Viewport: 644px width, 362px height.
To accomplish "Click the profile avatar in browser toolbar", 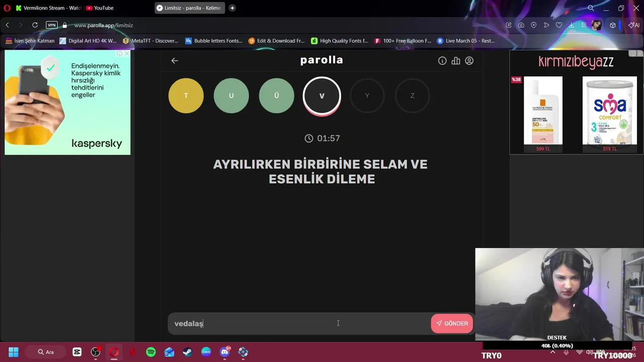I will point(597,25).
